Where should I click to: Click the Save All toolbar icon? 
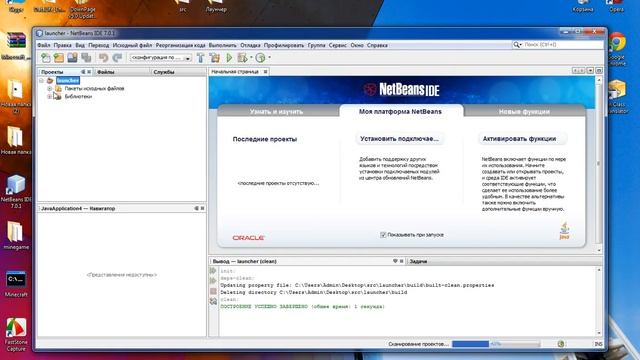point(86,58)
